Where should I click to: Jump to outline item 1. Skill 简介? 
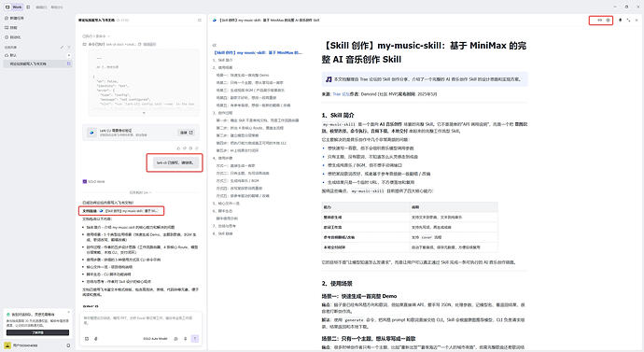coord(223,60)
